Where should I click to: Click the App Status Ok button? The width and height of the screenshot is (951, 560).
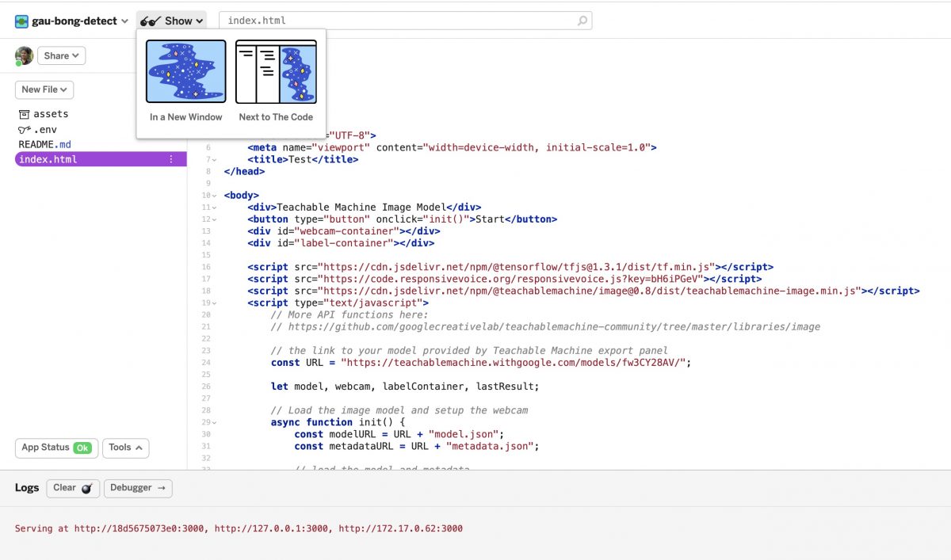coord(56,448)
